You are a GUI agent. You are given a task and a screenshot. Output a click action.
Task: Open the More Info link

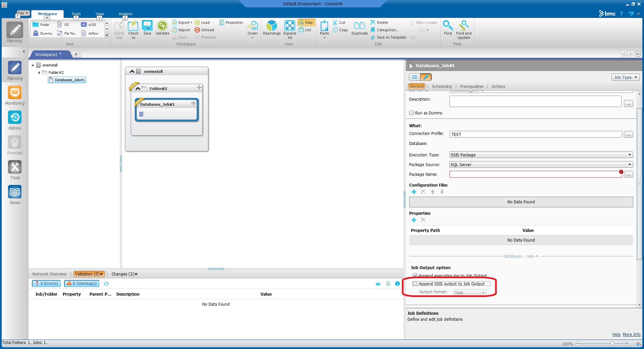click(x=631, y=335)
